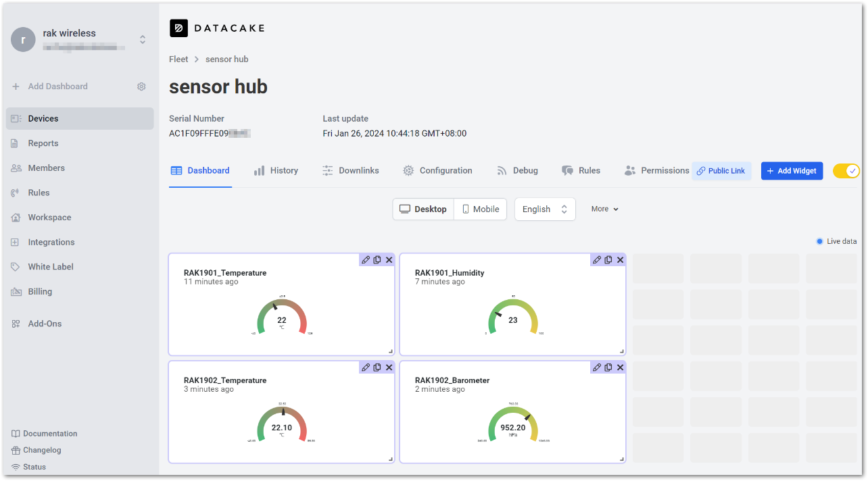Image resolution: width=868 pixels, height=481 pixels.
Task: Click the Devices sidebar icon
Action: [16, 118]
